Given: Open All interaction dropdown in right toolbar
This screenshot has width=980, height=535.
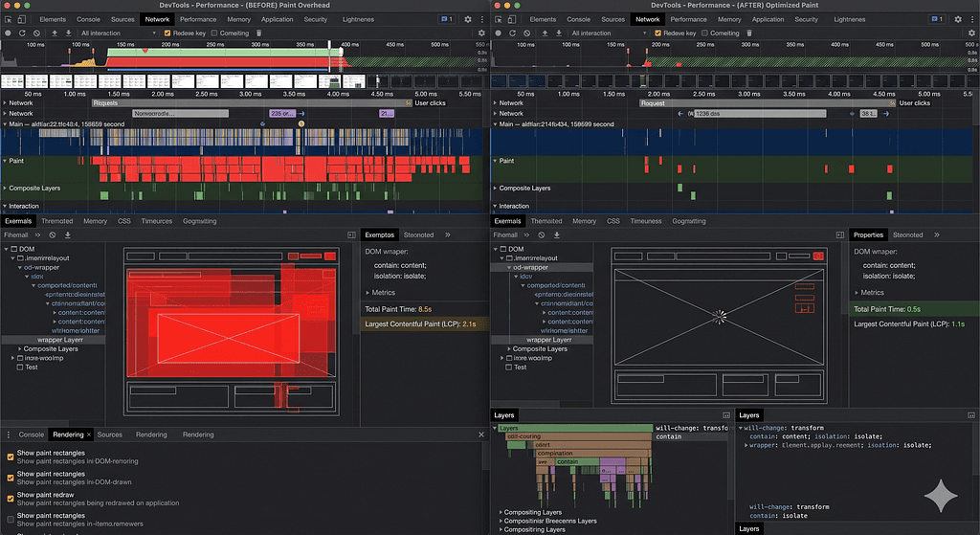Looking at the screenshot, I should pyautogui.click(x=608, y=33).
